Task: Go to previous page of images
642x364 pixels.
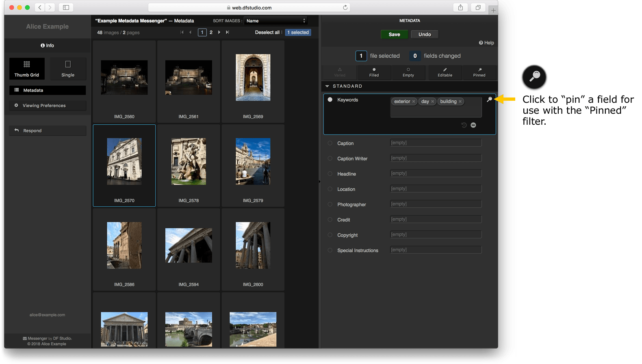Action: point(190,32)
